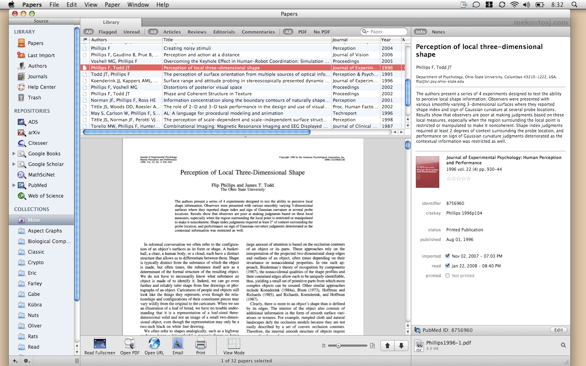The width and height of the screenshot is (586, 366).
Task: Open the Papers library in the sidebar
Action: (30, 43)
